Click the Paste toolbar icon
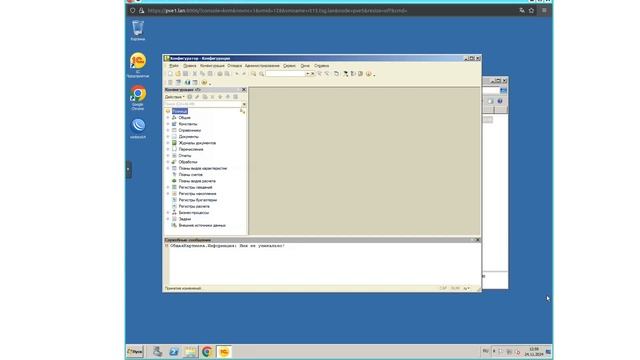 pos(210,74)
